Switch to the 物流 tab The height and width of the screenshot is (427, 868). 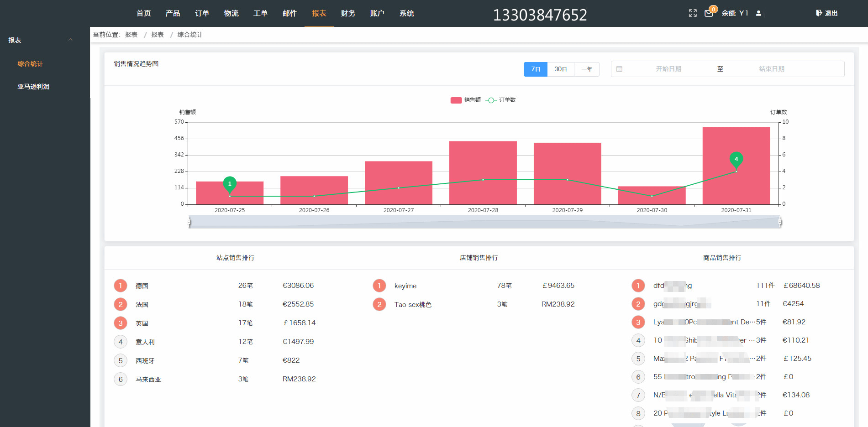point(231,13)
